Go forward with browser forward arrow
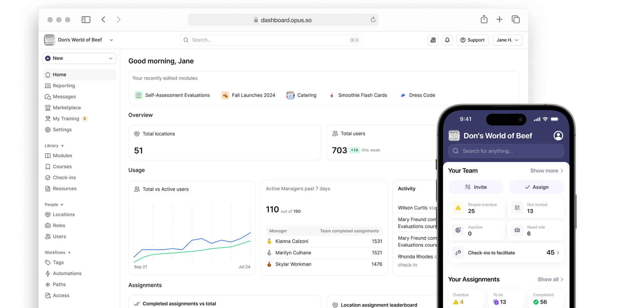This screenshot has height=308, width=644. pos(119,20)
